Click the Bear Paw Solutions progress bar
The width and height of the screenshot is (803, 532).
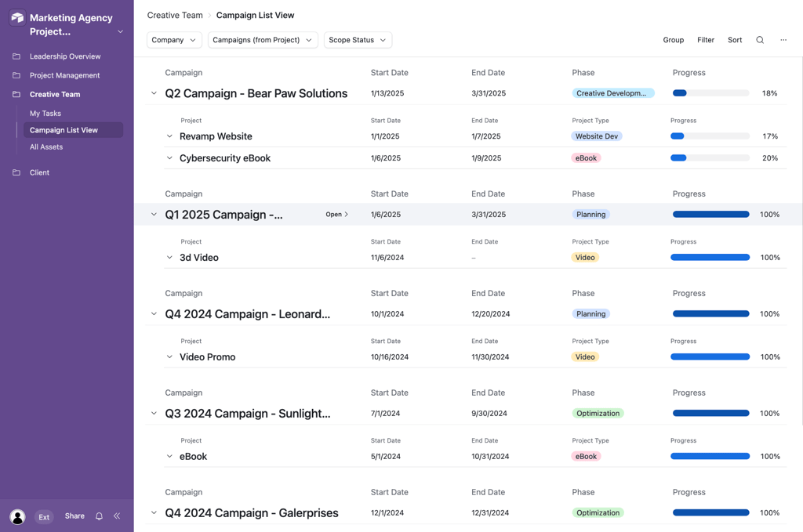[x=710, y=92]
